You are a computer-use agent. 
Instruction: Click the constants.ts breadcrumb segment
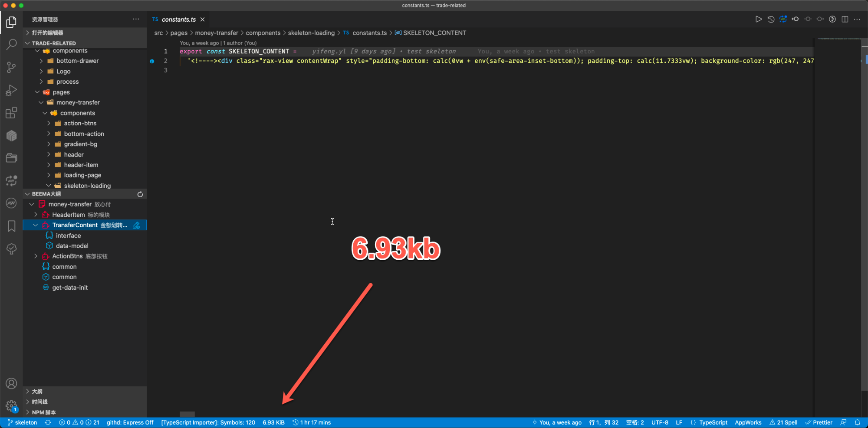click(369, 33)
